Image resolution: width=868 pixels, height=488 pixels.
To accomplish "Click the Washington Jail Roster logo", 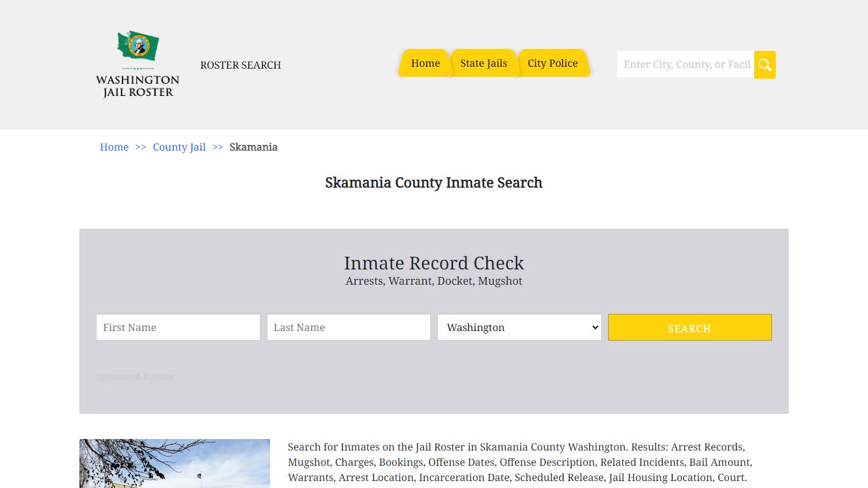I will point(137,64).
